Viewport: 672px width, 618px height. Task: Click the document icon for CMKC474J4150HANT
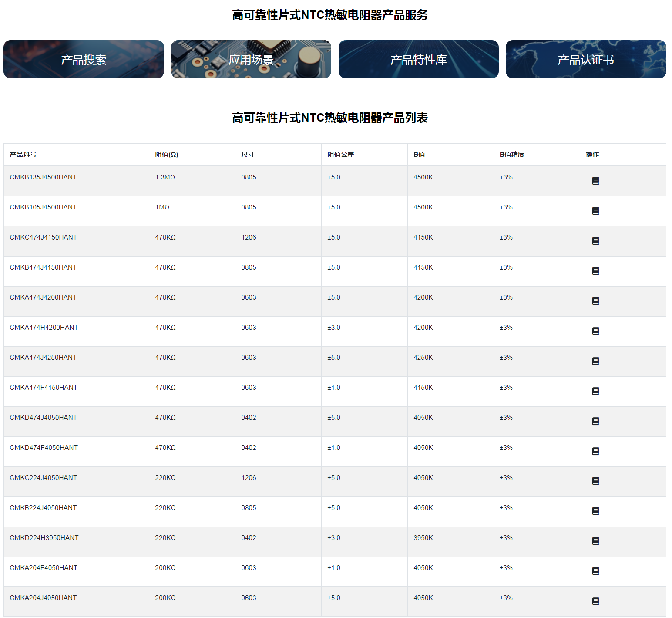point(596,241)
